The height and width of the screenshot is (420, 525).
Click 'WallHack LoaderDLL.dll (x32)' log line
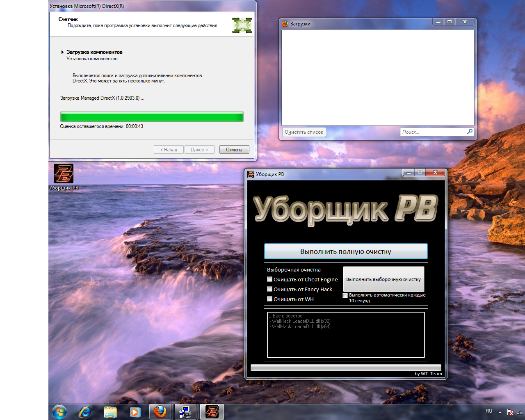[300, 321]
